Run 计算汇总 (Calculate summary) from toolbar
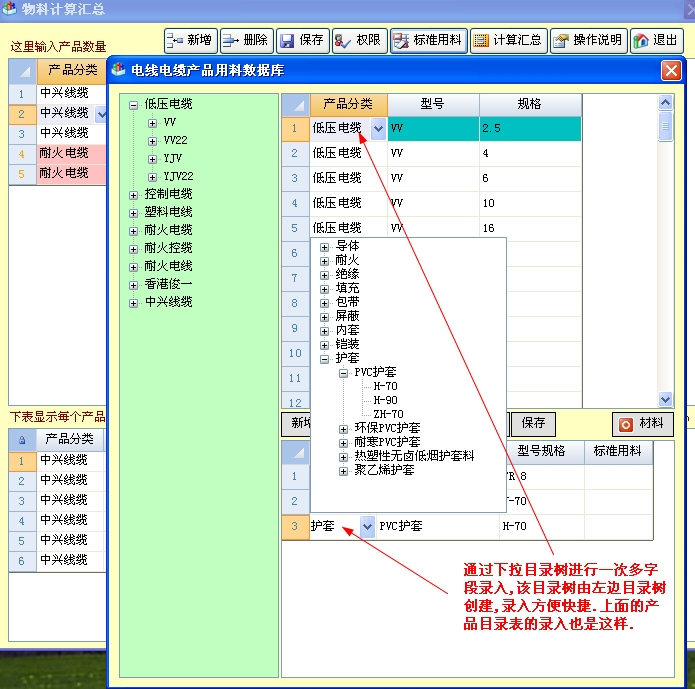Viewport: 695px width, 689px height. coord(507,40)
